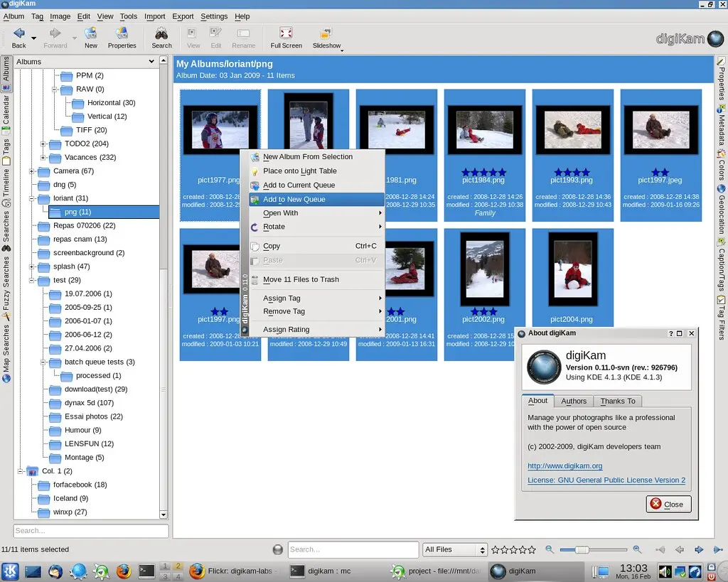Collapse the Col. 1 collection node
This screenshot has height=582, width=728.
[20, 471]
